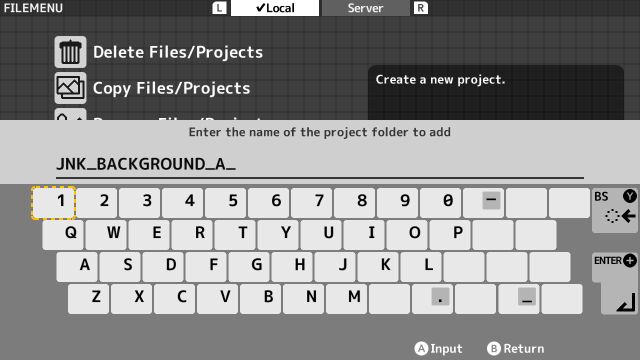Viewport: 640px width, 360px height.
Task: Tap the D key
Action: [x=163, y=267]
